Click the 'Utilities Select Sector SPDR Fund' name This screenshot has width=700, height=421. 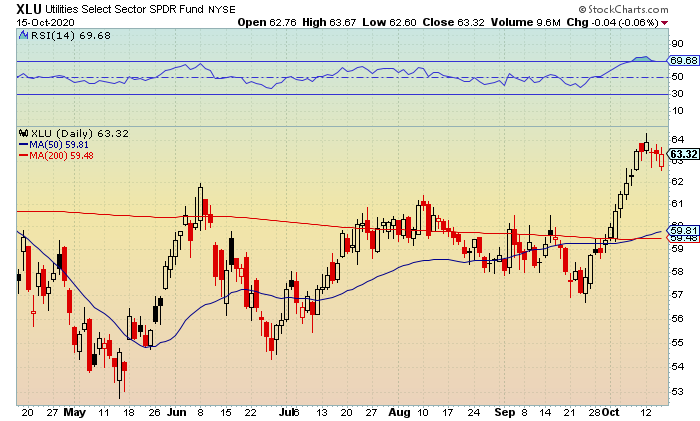tap(125, 9)
